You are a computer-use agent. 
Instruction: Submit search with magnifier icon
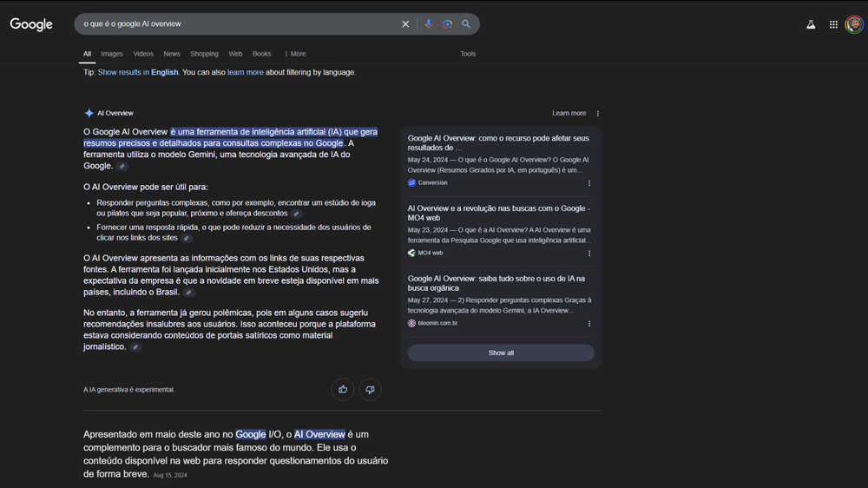pos(466,23)
